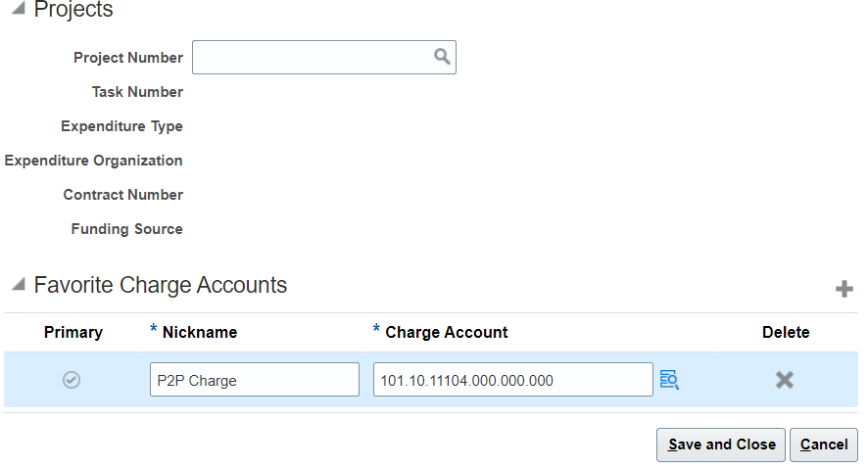
Task: Click into the Nickname field P2P Charge
Action: [255, 380]
